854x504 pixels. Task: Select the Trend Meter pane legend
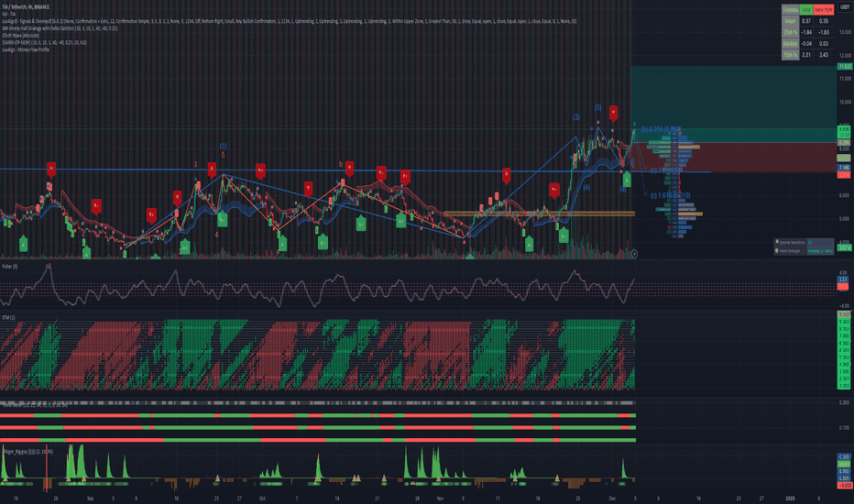35,405
